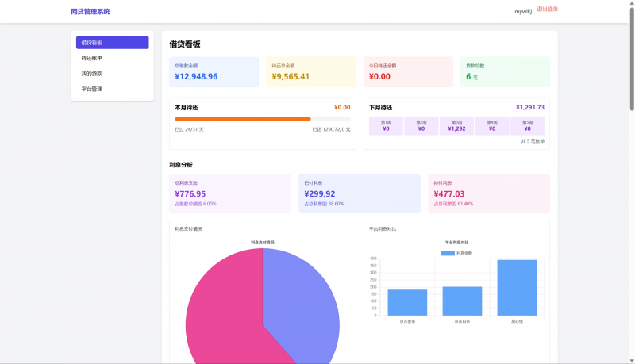
Task: Select the 第1周 week cell
Action: tap(387, 126)
